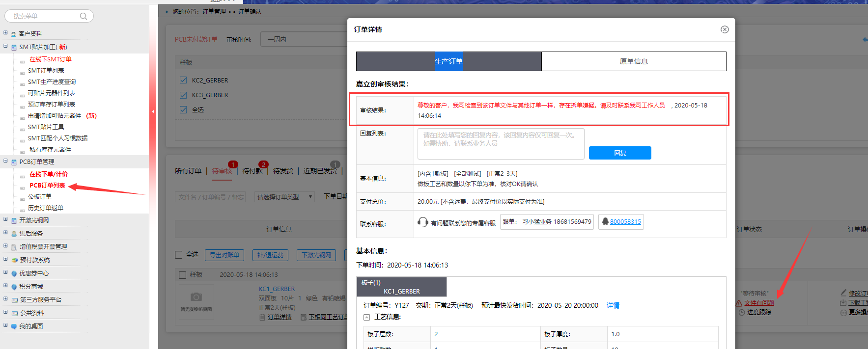This screenshot has height=349, width=868.
Task: Click the clock icon beside 进度跟踪
Action: pyautogui.click(x=742, y=312)
